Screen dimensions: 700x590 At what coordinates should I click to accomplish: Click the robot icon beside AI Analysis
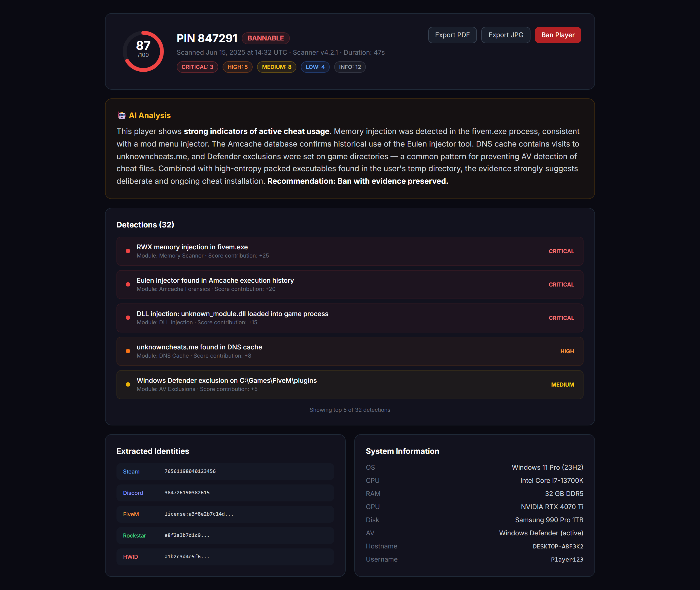pyautogui.click(x=121, y=115)
